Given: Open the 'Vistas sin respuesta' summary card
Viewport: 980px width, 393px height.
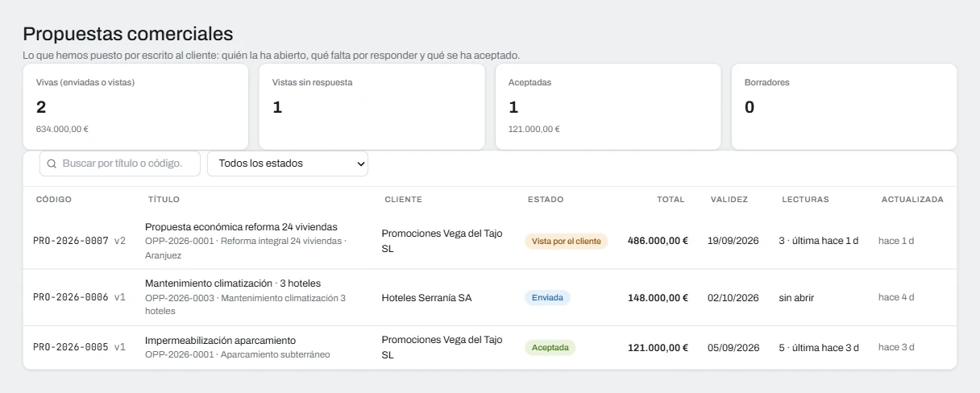Looking at the screenshot, I should (372, 107).
